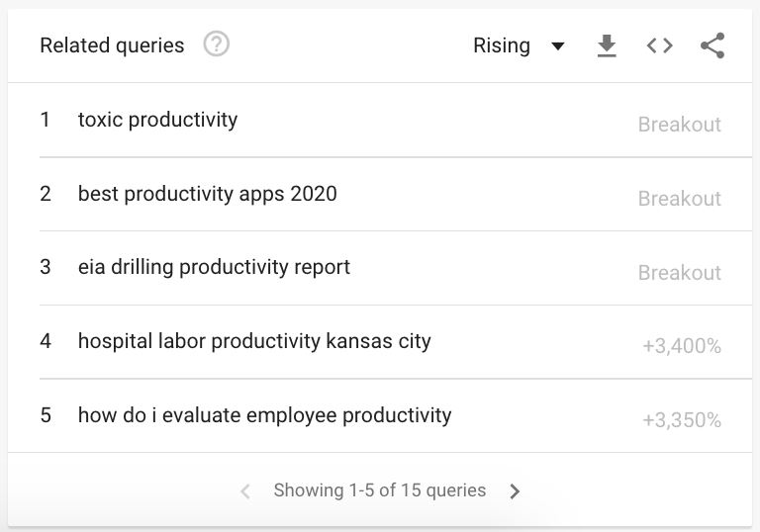The image size is (760, 532).
Task: Download the related queries CSV
Action: coord(607,45)
